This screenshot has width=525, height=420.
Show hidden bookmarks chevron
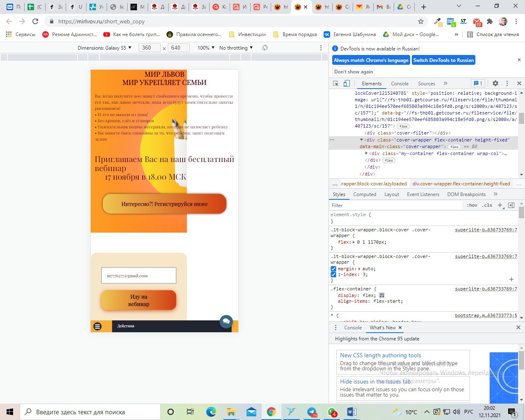pos(457,34)
